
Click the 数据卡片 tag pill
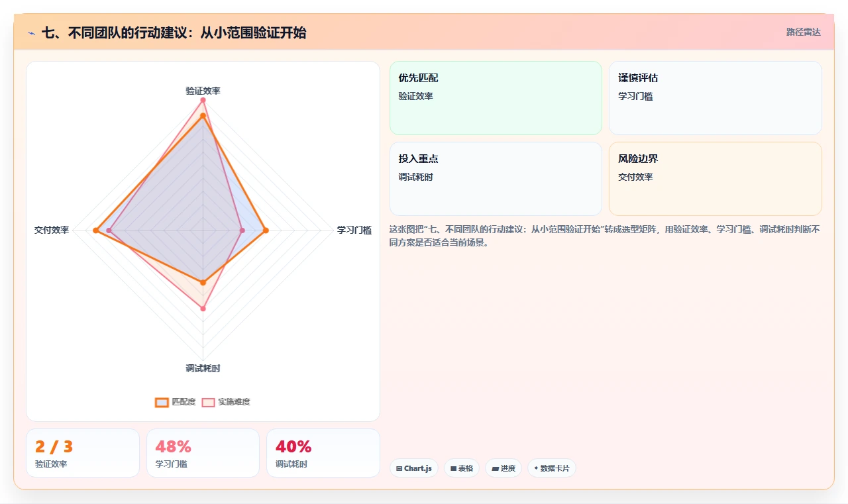[552, 468]
